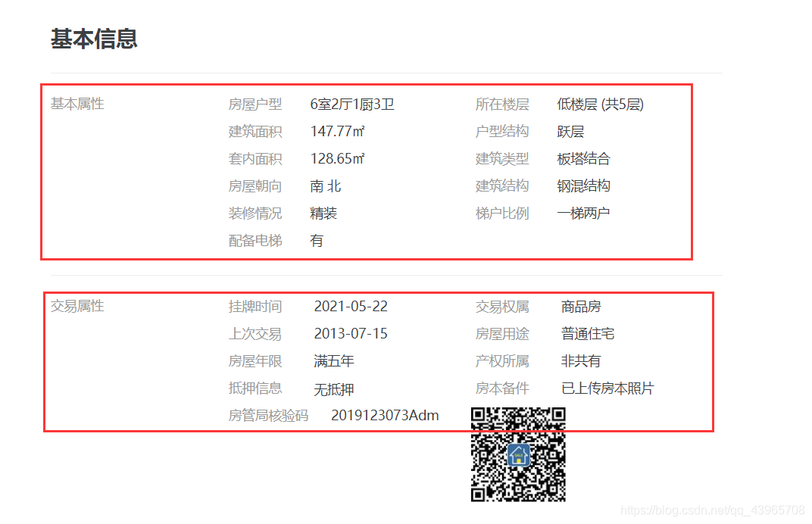Select the 板塔结合 value
Viewport: 812px width, 524px height.
pos(583,158)
